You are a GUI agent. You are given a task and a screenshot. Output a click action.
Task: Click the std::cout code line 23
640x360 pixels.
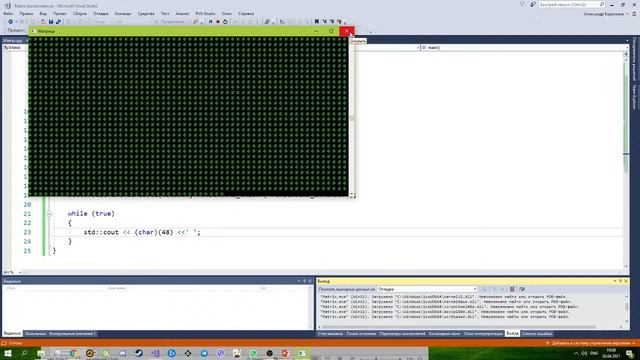142,232
